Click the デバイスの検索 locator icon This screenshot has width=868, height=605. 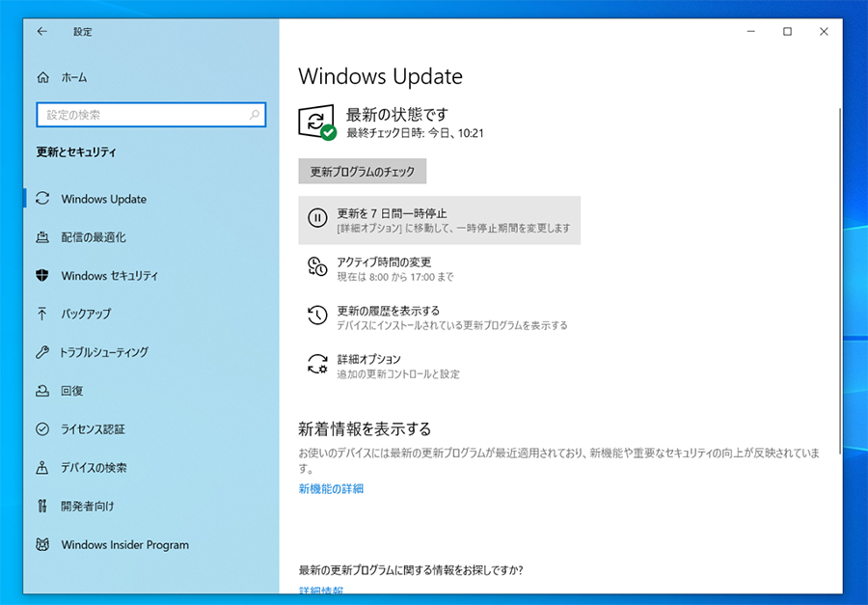[42, 468]
